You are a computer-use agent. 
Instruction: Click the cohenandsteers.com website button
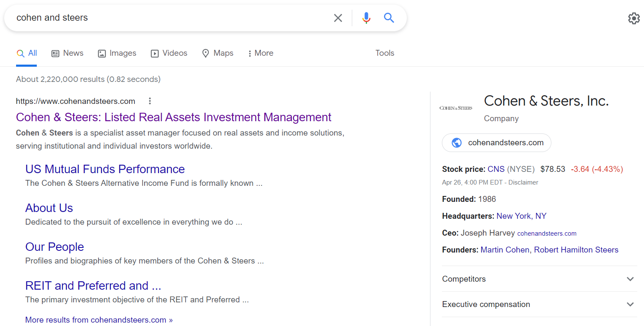click(496, 143)
